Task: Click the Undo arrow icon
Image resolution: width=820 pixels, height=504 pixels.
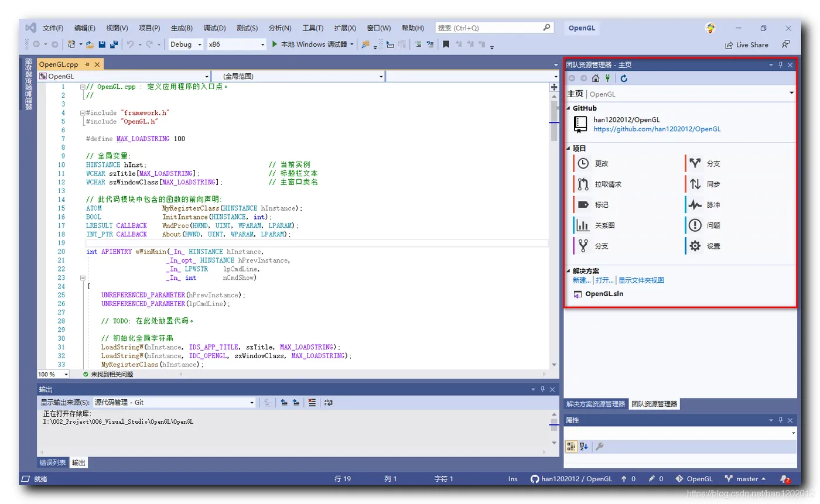Action: point(130,44)
